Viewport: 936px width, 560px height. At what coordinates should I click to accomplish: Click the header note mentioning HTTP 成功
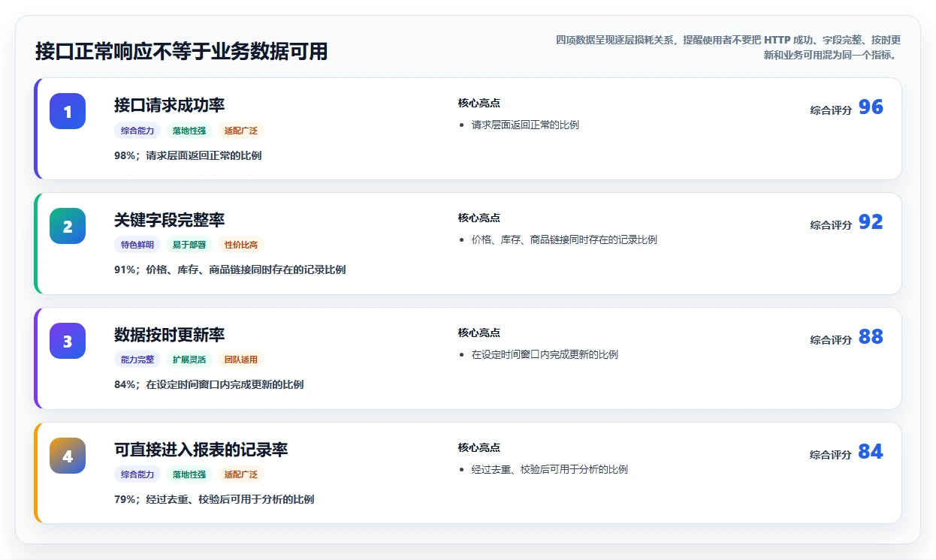click(x=728, y=47)
